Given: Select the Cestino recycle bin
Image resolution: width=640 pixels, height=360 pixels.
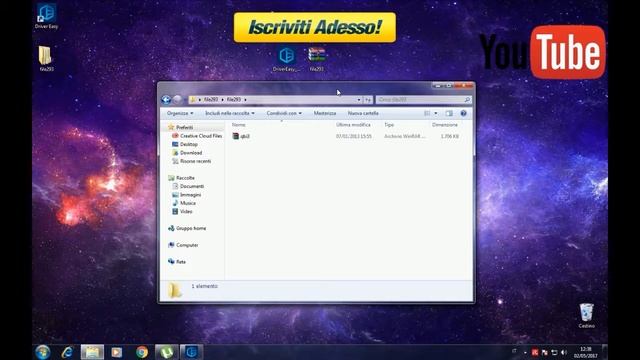Looking at the screenshot, I should pos(587,316).
